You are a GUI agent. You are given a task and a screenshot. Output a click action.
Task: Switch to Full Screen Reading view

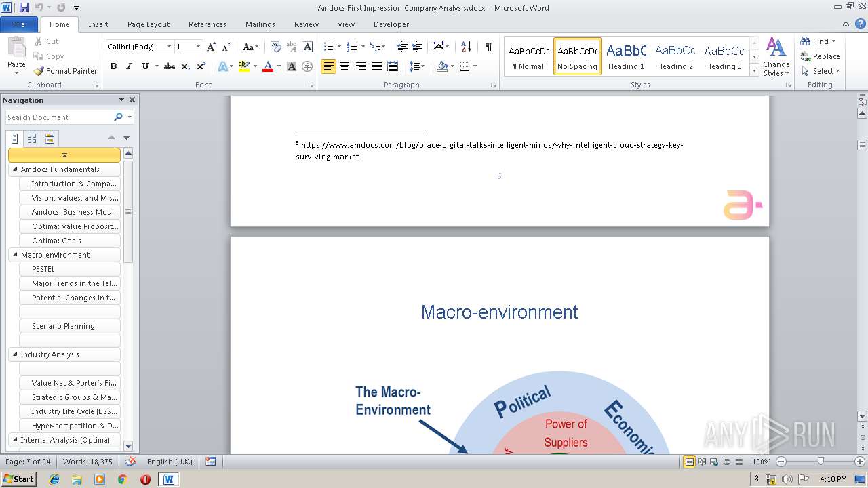702,462
